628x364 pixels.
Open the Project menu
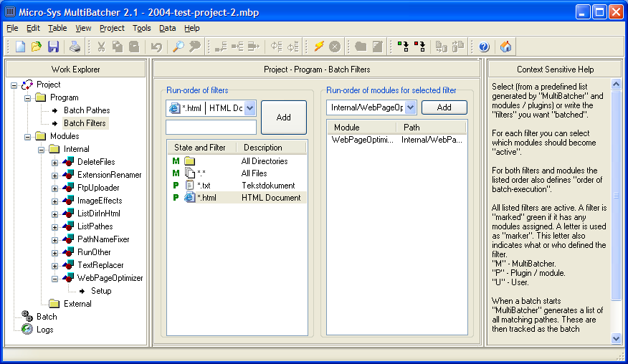112,28
